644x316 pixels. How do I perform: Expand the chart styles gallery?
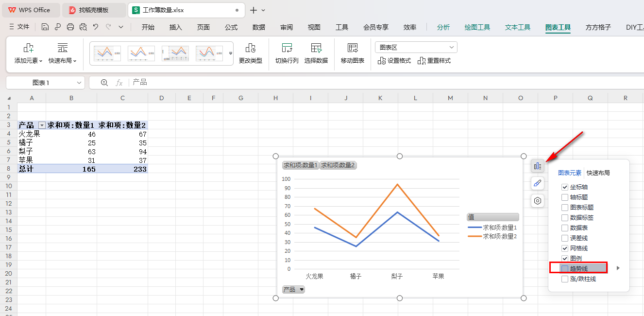[x=231, y=53]
